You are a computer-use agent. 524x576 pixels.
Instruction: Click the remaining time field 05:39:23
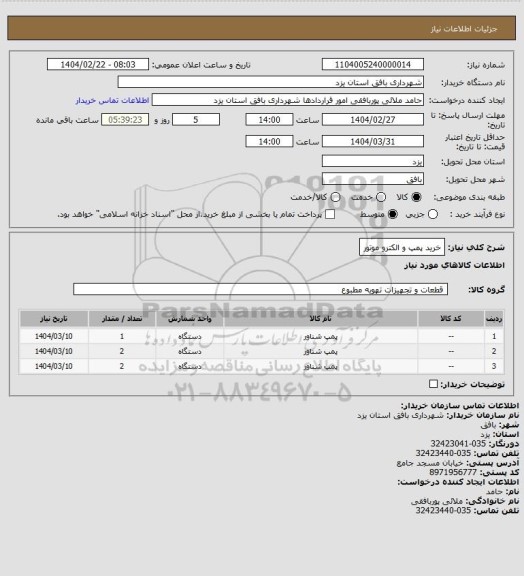coord(125,120)
